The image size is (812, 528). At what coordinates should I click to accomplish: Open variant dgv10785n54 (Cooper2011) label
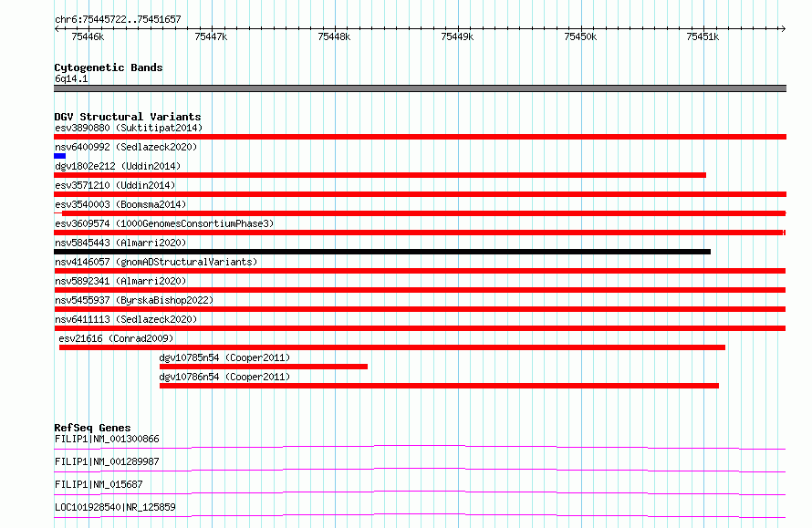point(224,357)
